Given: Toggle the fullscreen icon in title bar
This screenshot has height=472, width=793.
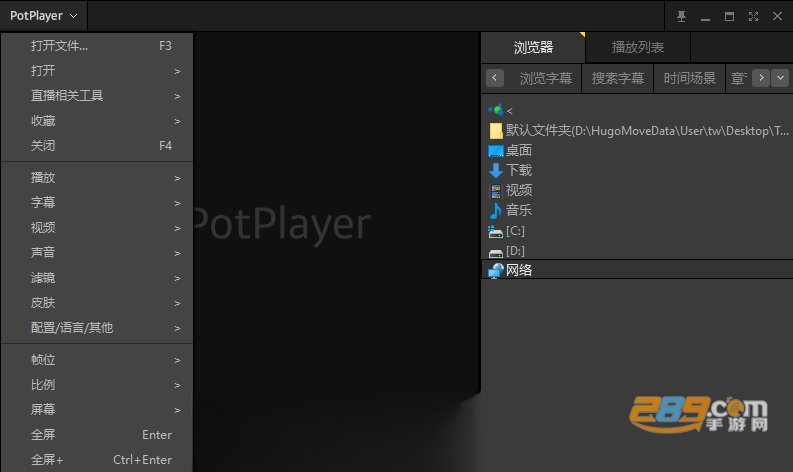Looking at the screenshot, I should (x=753, y=16).
